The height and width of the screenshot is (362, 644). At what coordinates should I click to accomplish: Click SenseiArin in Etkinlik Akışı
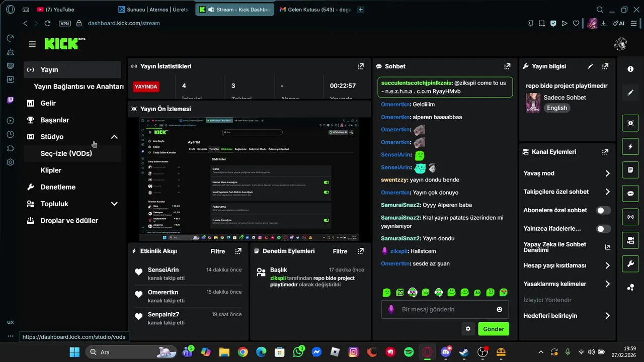(x=163, y=270)
